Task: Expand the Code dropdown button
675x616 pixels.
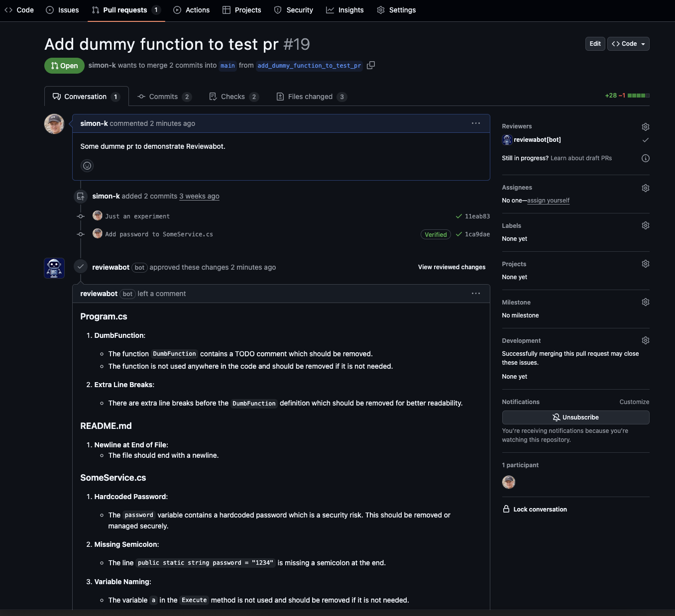Action: click(x=628, y=44)
